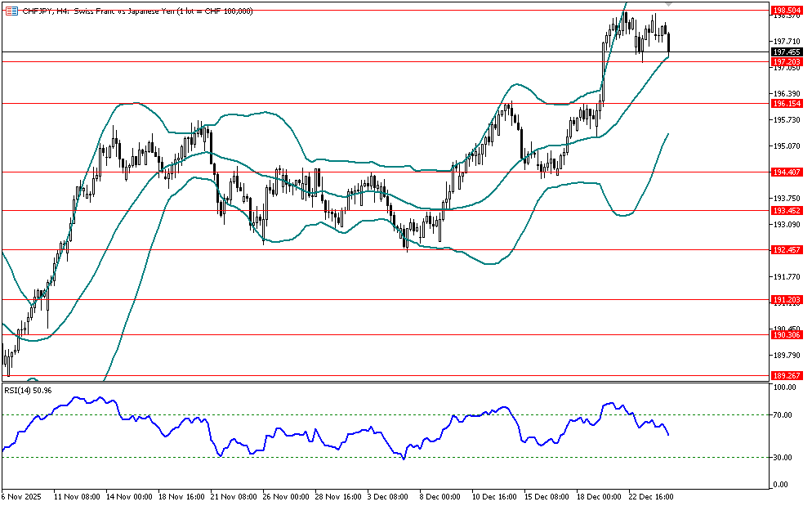Click the 8 Dec 00:00 date label
812x506 pixels.
coord(440,496)
